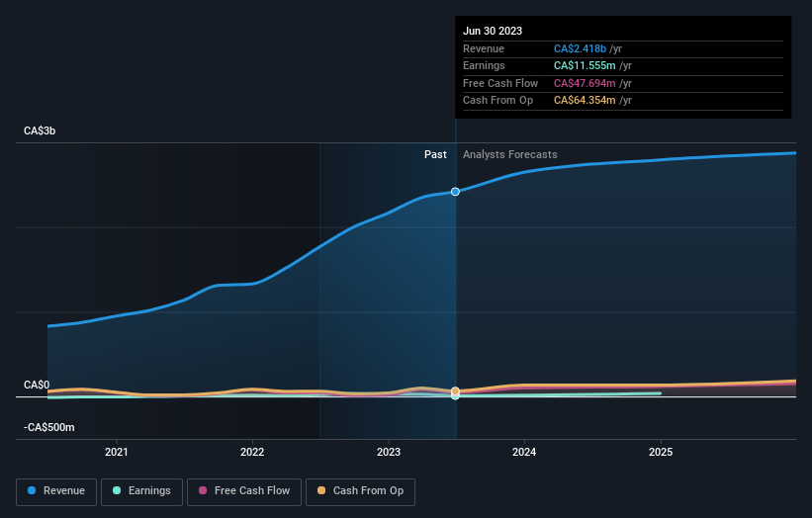Click the CA$47.694m free cash flow value
This screenshot has width=812, height=518.
[x=585, y=83]
